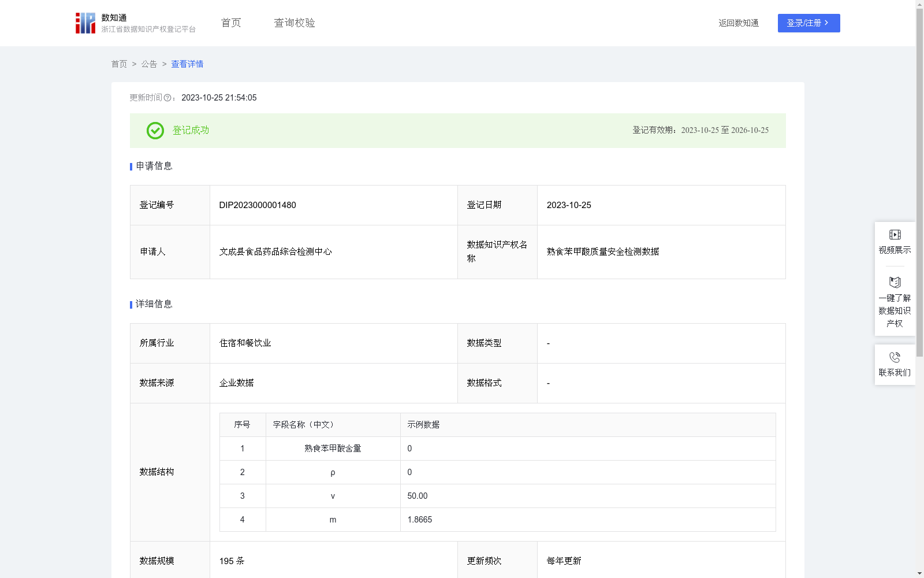Click the 序号 column header
Screen dimensions: 924x578
click(x=242, y=425)
